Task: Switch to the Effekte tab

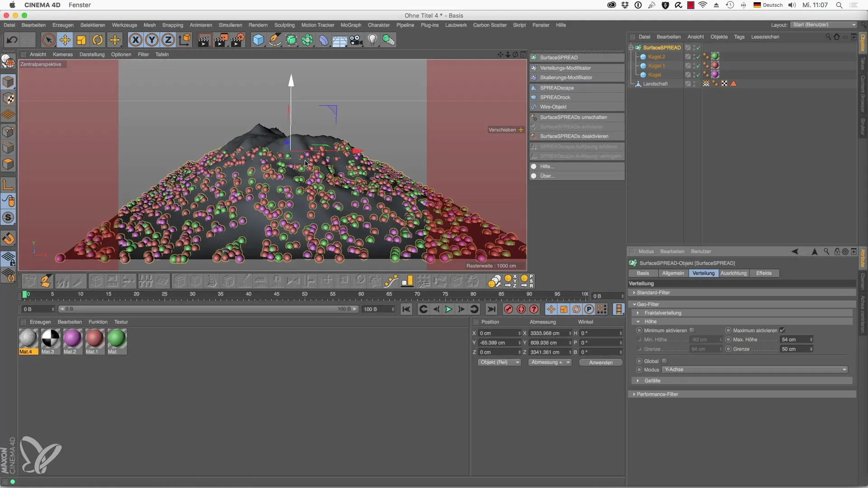Action: [764, 273]
